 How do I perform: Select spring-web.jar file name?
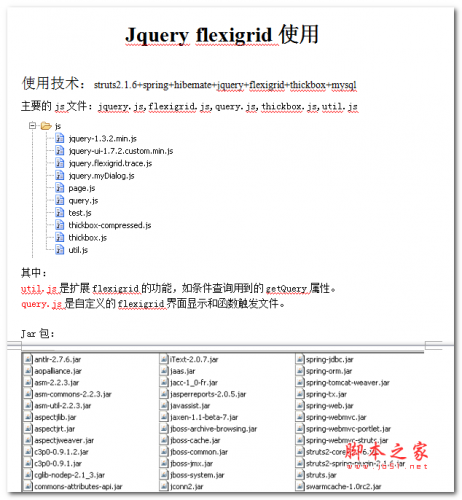(330, 406)
